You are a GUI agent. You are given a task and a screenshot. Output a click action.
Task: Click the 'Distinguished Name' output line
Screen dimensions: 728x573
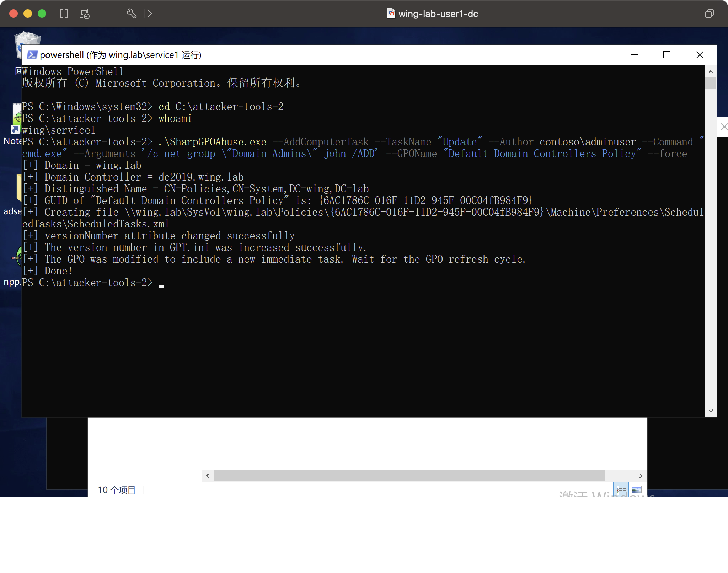coord(196,189)
